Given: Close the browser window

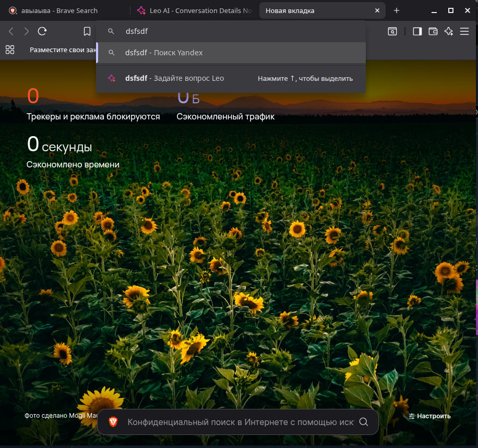Looking at the screenshot, I should coord(468,10).
